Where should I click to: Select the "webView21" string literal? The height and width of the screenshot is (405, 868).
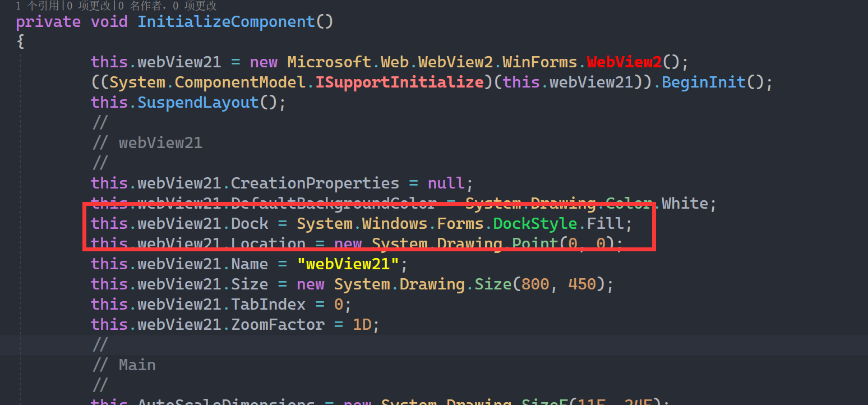coord(348,264)
